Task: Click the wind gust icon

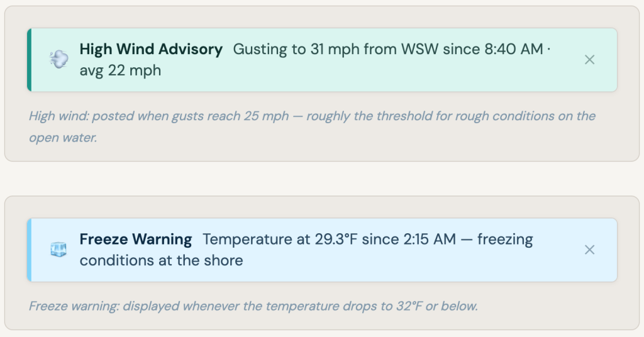Action: (x=58, y=60)
